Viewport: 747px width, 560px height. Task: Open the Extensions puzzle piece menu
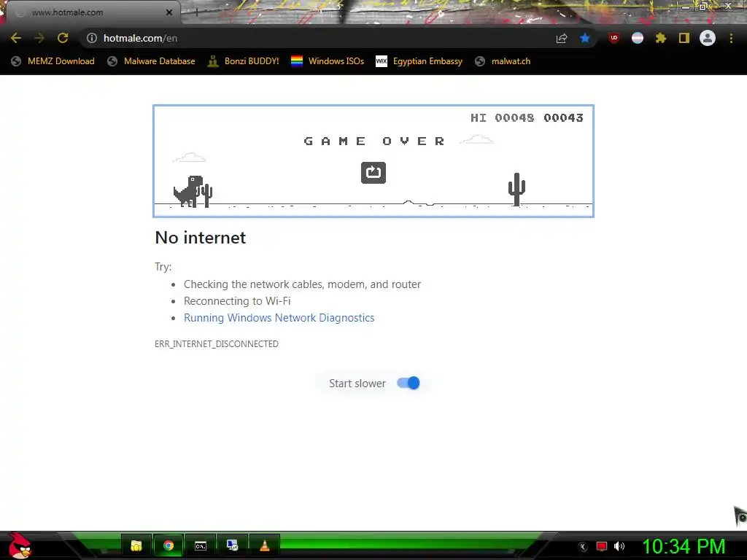pyautogui.click(x=661, y=38)
